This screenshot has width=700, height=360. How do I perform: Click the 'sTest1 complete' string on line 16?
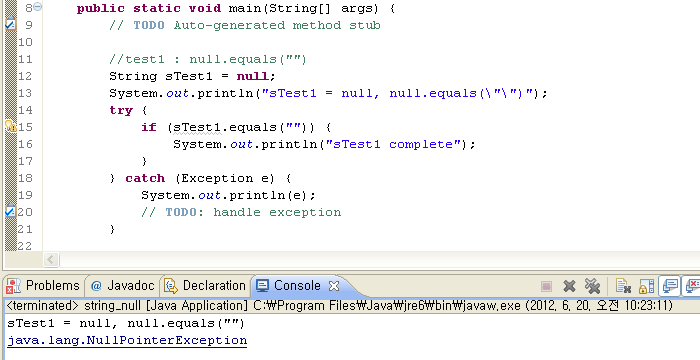click(x=394, y=144)
